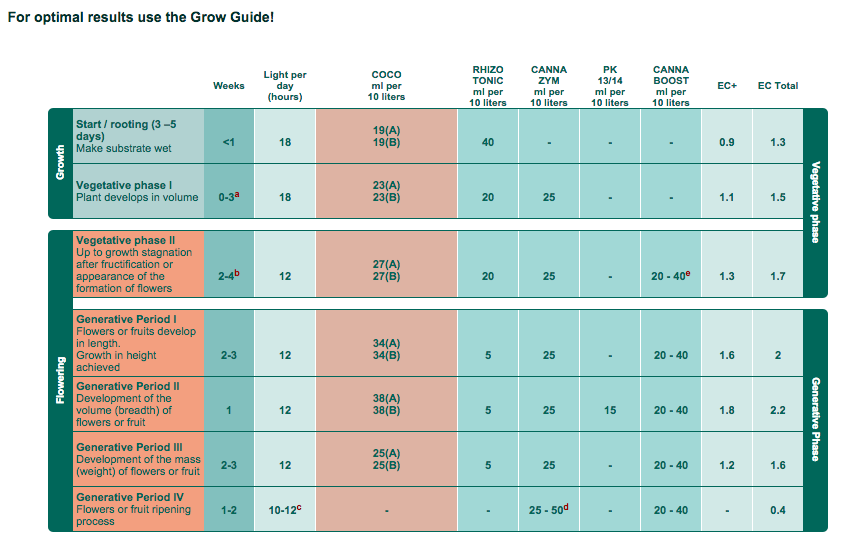Click the EC Total '1.7' cell
The width and height of the screenshot is (867, 549).
tap(777, 264)
